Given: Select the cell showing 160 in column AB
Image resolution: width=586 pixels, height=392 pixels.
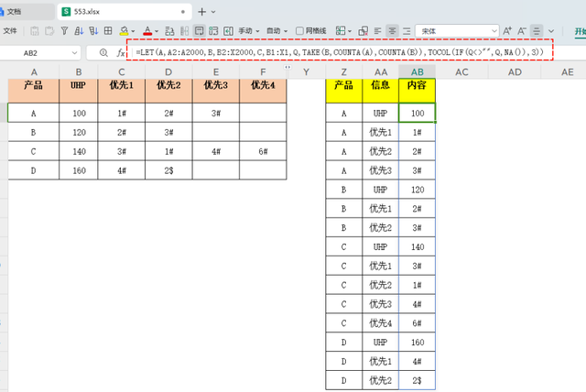Looking at the screenshot, I should point(418,342).
